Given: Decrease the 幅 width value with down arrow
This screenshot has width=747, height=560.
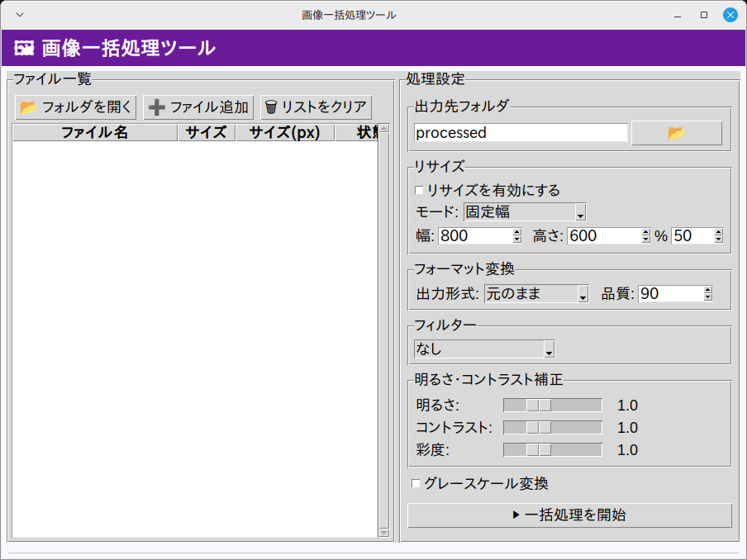Looking at the screenshot, I should (517, 240).
